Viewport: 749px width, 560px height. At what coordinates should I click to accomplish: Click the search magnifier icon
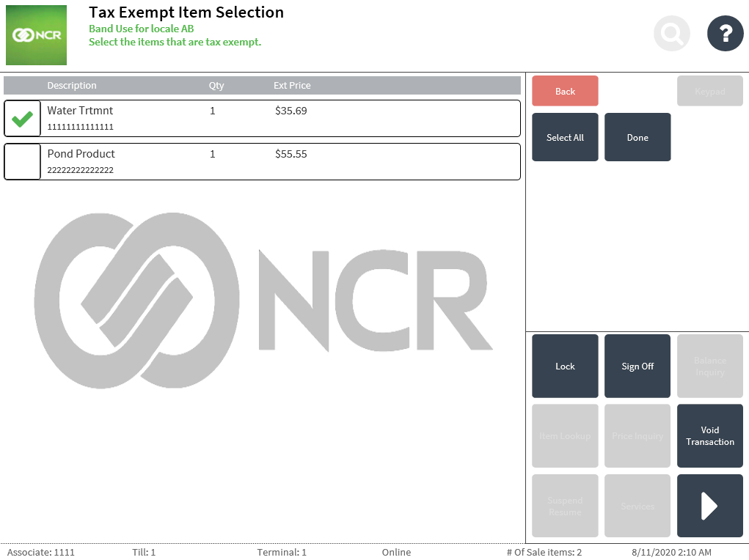672,34
